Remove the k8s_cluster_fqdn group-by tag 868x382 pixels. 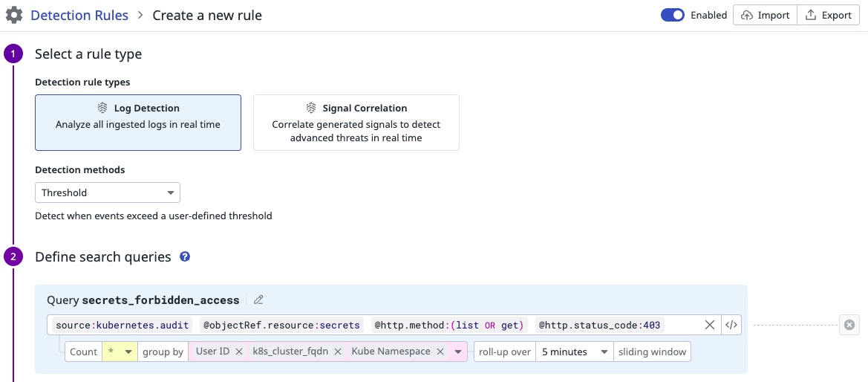(338, 352)
